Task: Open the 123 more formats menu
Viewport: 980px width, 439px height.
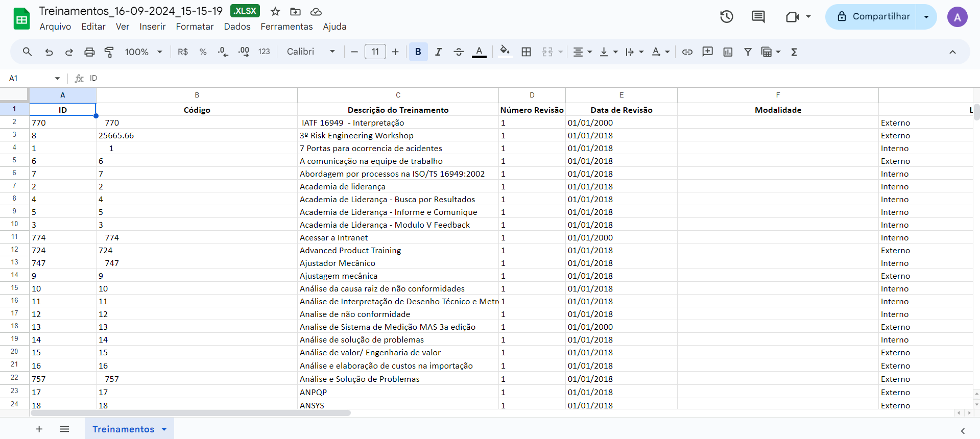Action: pos(264,52)
